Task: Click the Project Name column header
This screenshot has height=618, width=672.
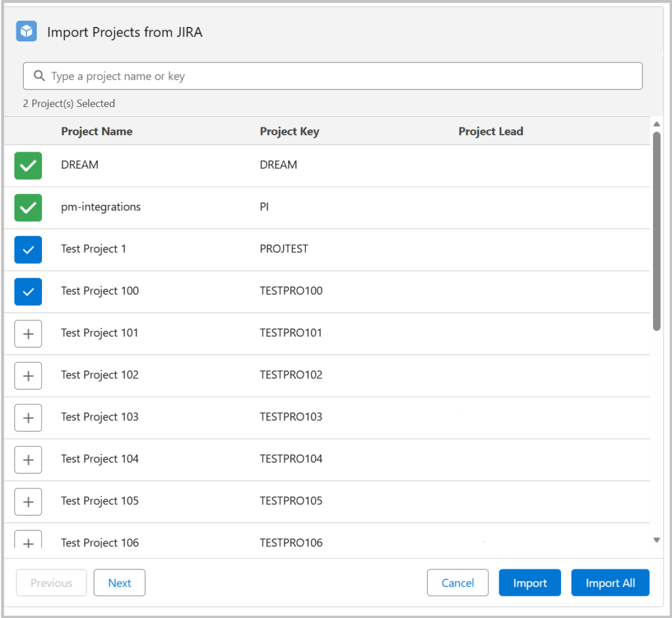Action: 96,131
